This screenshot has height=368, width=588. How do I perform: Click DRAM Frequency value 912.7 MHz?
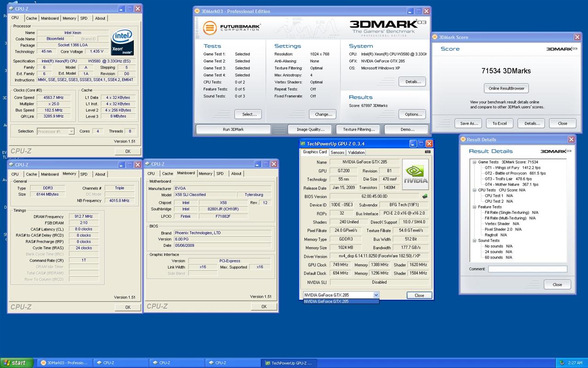(84, 216)
